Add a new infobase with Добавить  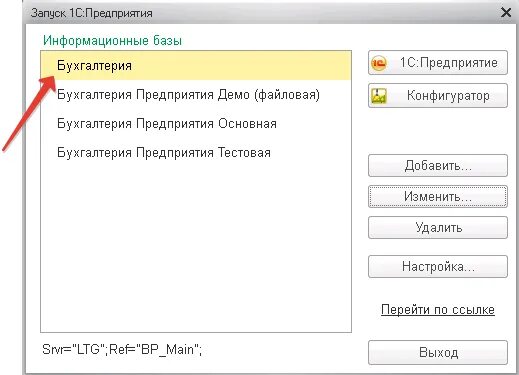[x=438, y=165]
